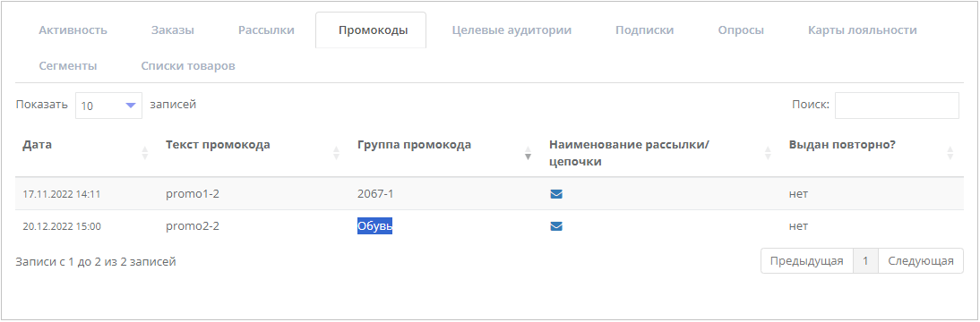The height and width of the screenshot is (322, 980).
Task: Switch to the Сегменты tab
Action: point(67,65)
